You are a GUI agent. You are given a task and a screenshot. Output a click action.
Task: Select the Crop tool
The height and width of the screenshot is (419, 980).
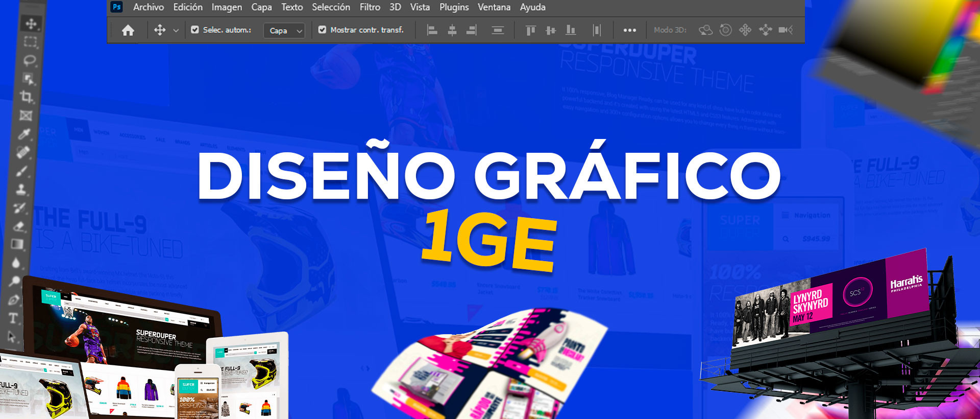click(27, 97)
